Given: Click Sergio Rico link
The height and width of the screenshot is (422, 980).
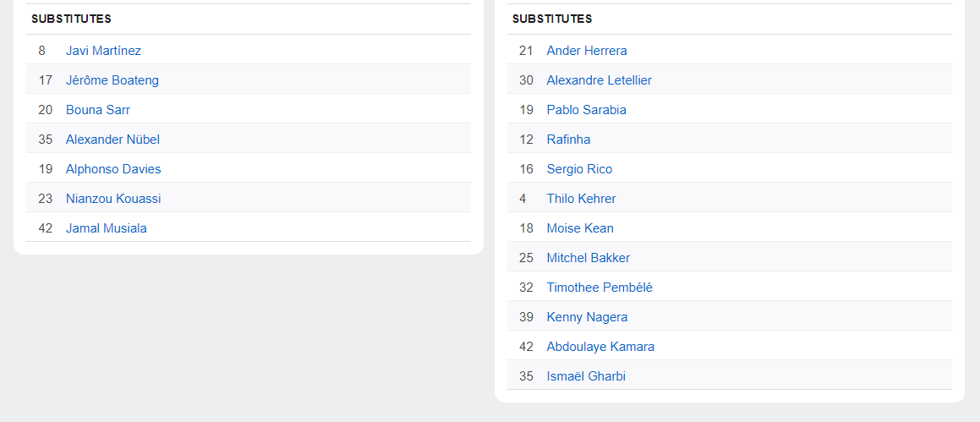Looking at the screenshot, I should pos(579,169).
